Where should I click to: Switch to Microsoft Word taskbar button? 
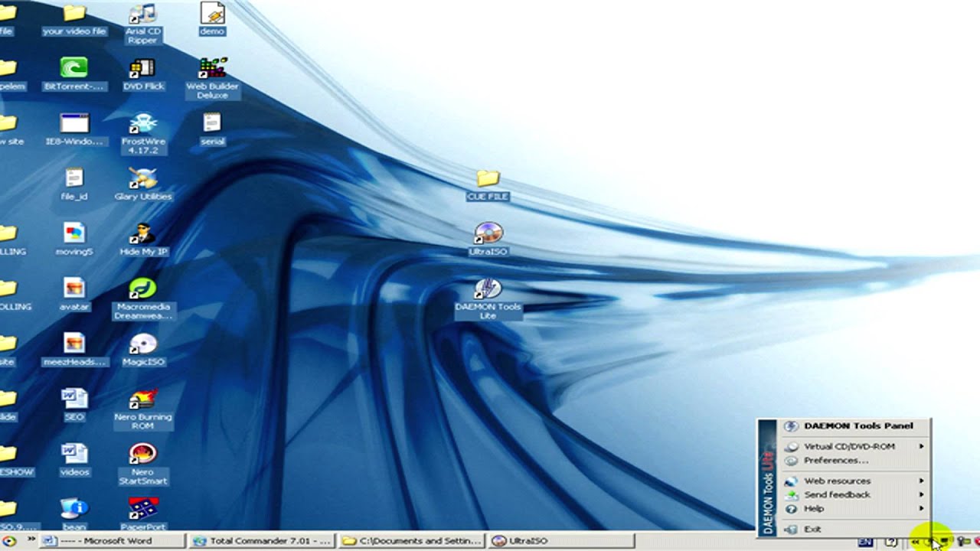tap(113, 540)
